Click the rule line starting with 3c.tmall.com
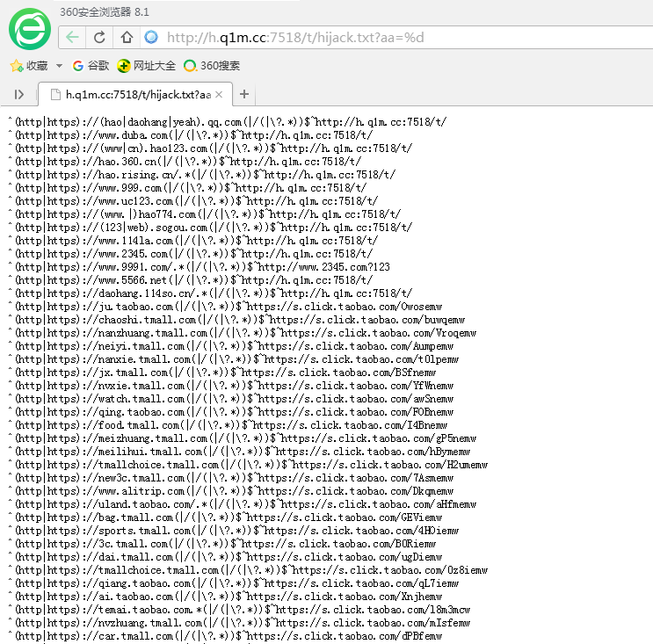Screen dimensions: 653x644 (222, 544)
